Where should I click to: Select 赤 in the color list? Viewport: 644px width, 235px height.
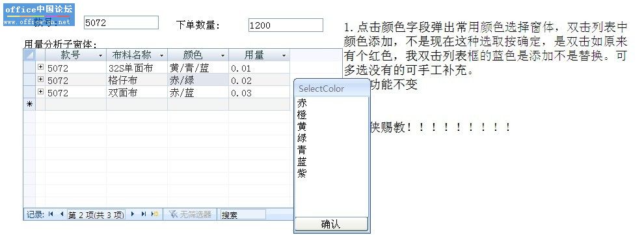302,103
